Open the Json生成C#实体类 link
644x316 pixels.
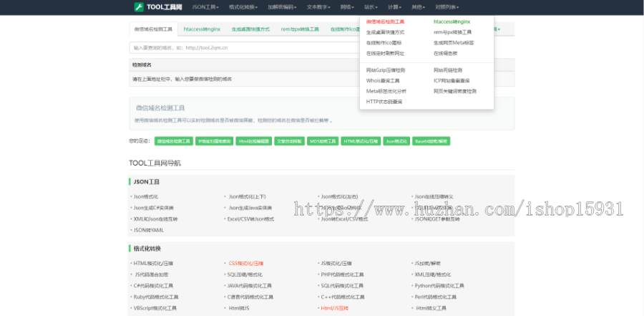(x=154, y=208)
